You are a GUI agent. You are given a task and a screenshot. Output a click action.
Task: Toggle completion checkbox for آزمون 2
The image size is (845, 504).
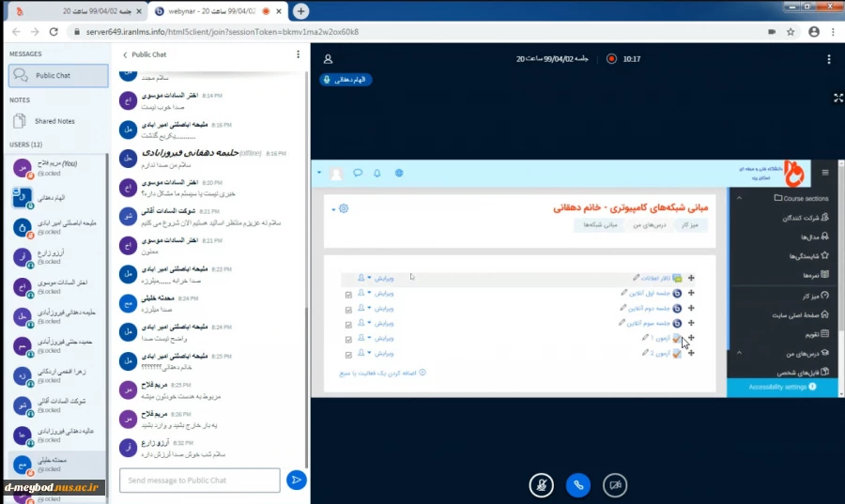348,355
